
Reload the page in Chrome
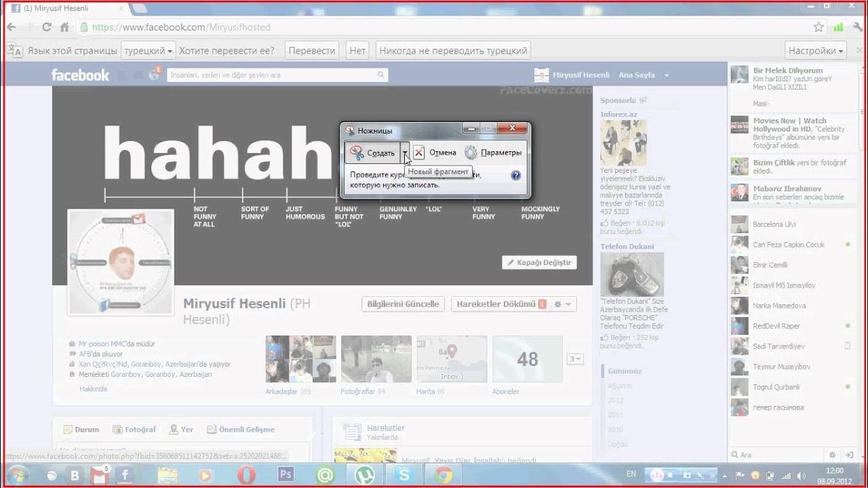click(x=47, y=27)
